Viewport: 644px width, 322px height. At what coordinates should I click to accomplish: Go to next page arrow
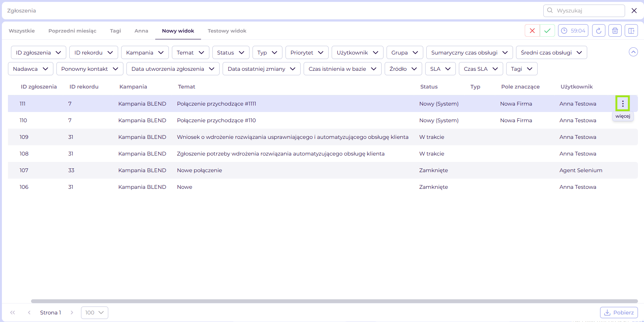pyautogui.click(x=72, y=313)
